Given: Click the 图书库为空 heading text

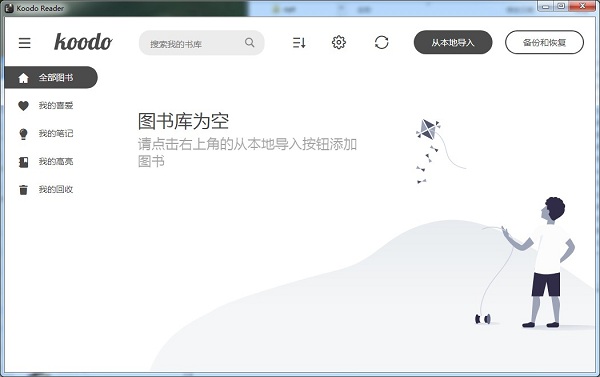Looking at the screenshot, I should pos(183,121).
